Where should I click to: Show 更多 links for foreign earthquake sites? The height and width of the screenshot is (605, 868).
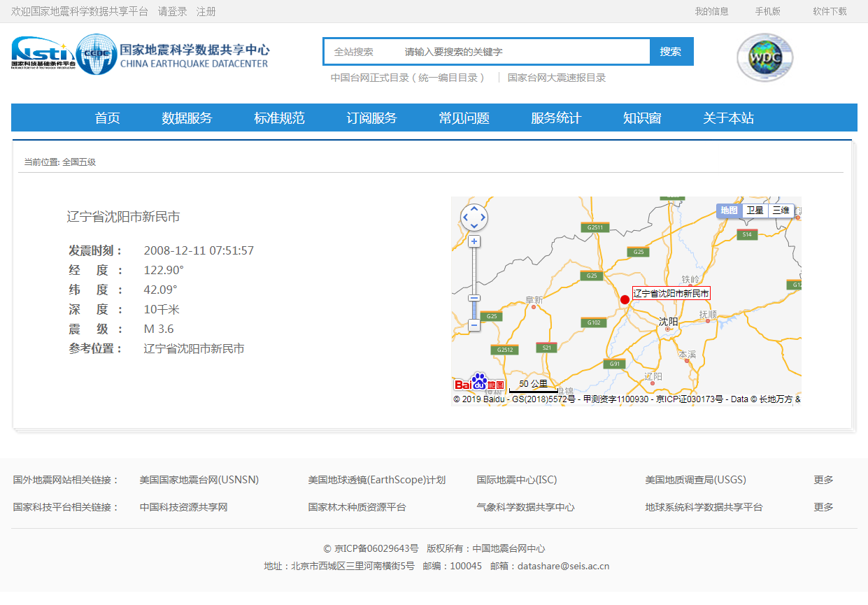pos(823,480)
